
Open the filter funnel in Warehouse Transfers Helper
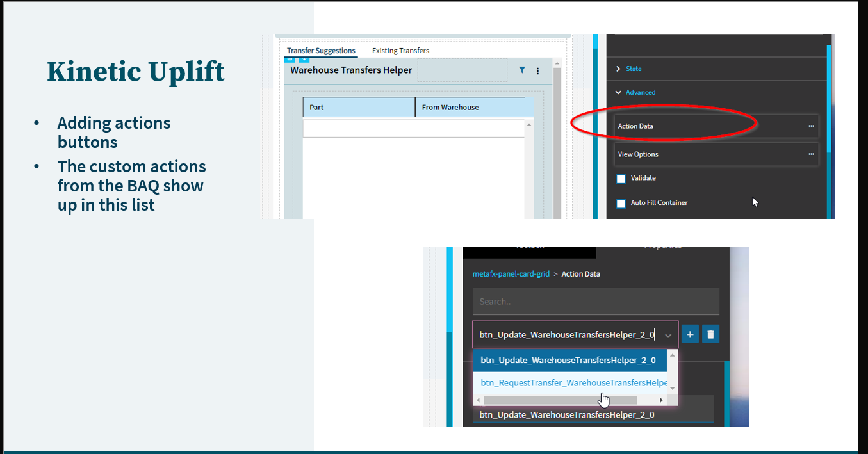522,70
